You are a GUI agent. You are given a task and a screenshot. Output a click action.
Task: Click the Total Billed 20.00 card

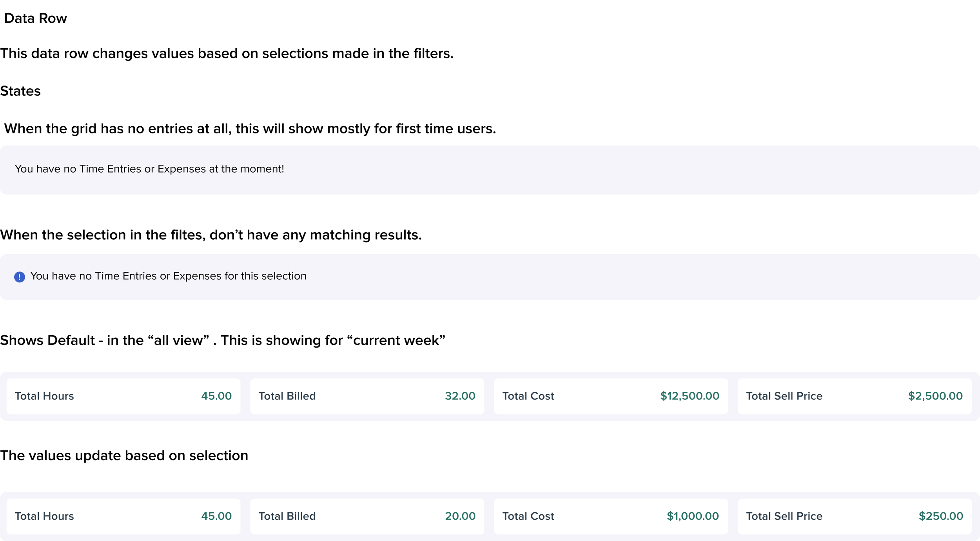tap(367, 516)
